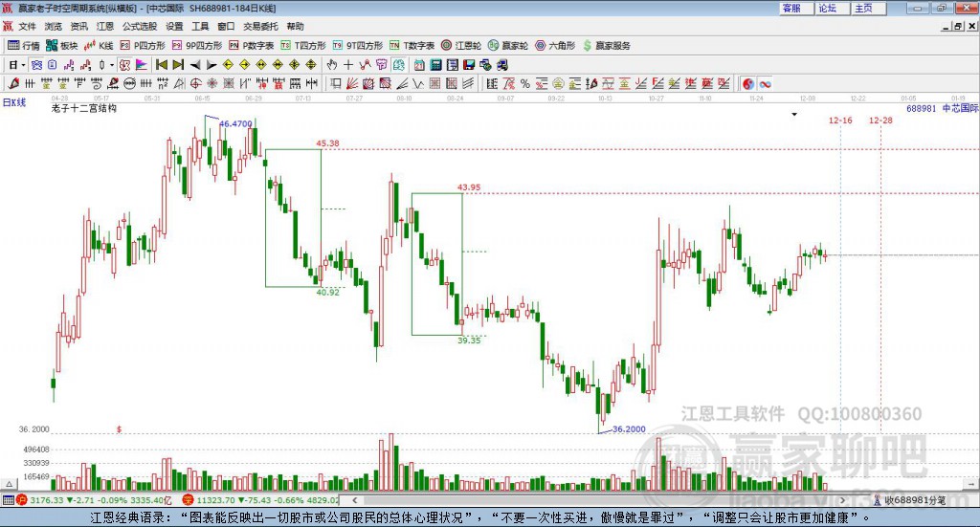Viewport: 980px width, 527px height.
Task: Step chart right with black right arrow
Action: pos(212,64)
